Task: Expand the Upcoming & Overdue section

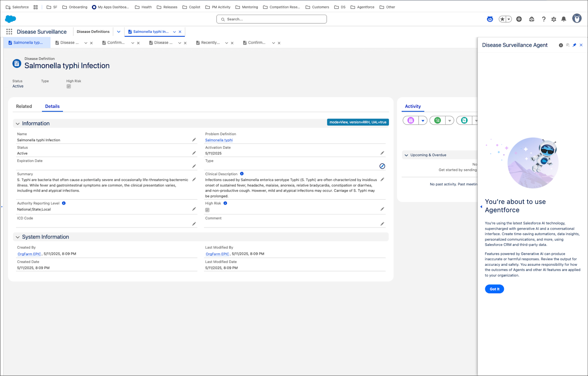Action: point(406,155)
